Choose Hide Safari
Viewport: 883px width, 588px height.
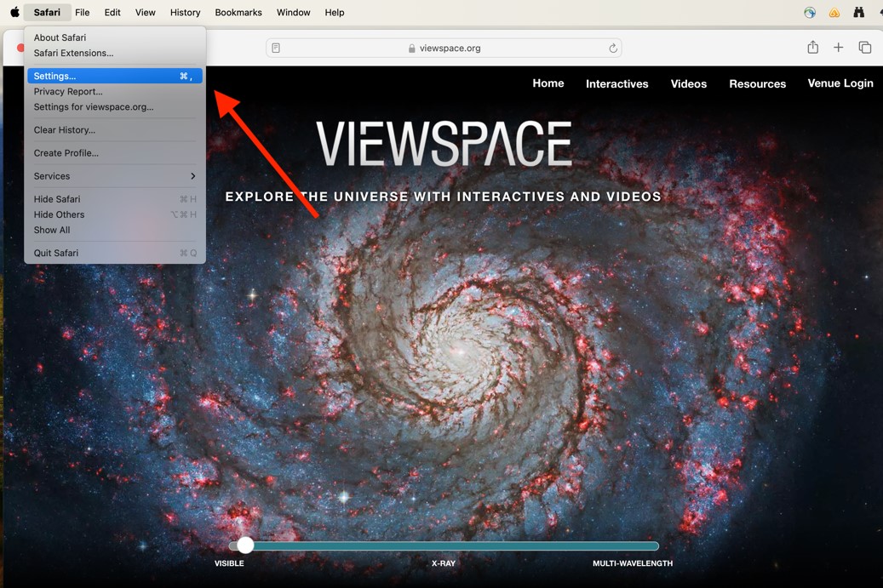(115, 199)
